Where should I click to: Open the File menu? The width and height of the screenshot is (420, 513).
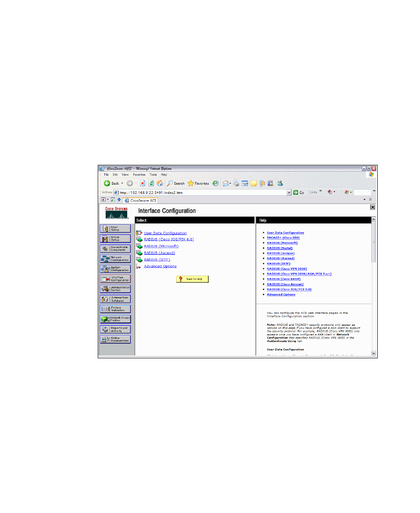tap(106, 175)
